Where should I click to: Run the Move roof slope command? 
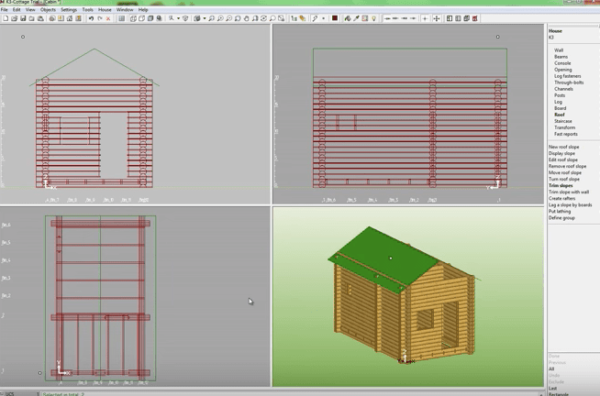(565, 173)
